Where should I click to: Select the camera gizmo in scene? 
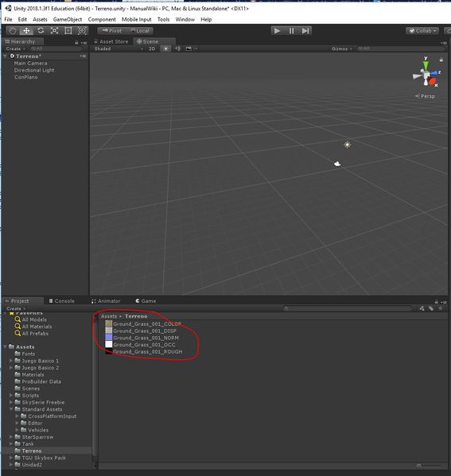pyautogui.click(x=337, y=164)
